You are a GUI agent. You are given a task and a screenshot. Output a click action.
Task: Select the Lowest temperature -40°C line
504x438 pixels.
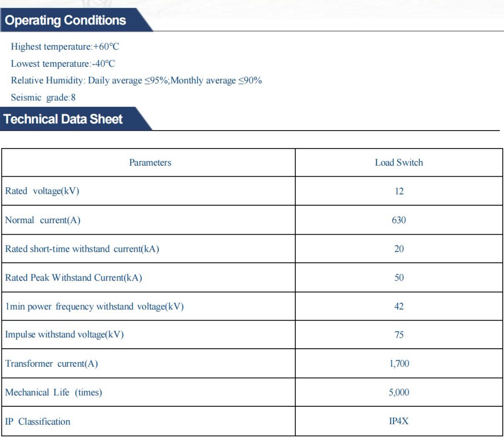[x=63, y=64]
